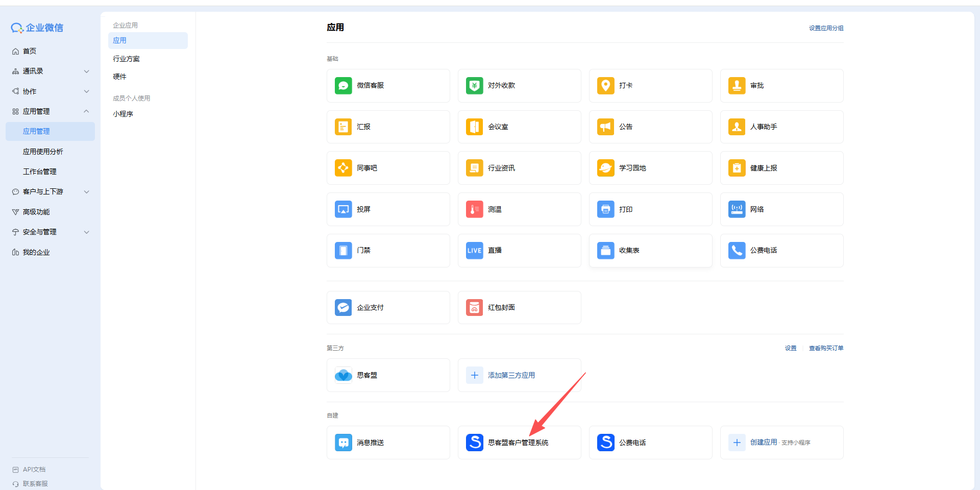Click 添加第三方应用 button

click(x=519, y=375)
